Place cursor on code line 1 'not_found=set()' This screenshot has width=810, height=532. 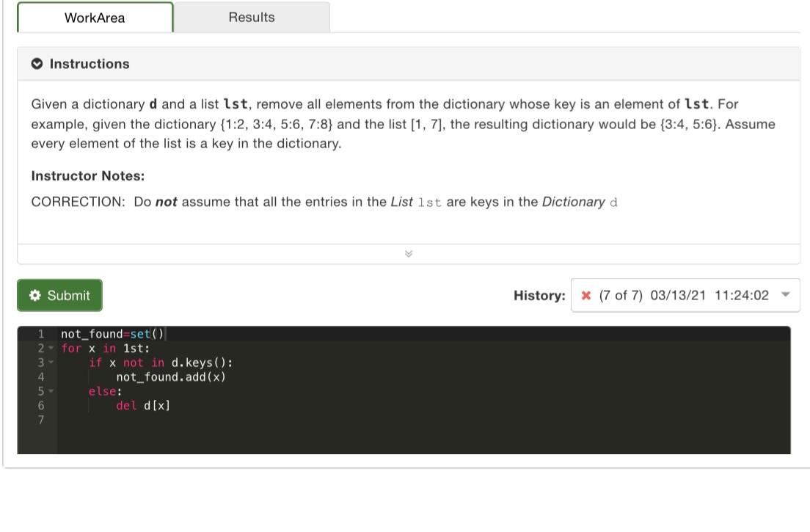pos(112,334)
